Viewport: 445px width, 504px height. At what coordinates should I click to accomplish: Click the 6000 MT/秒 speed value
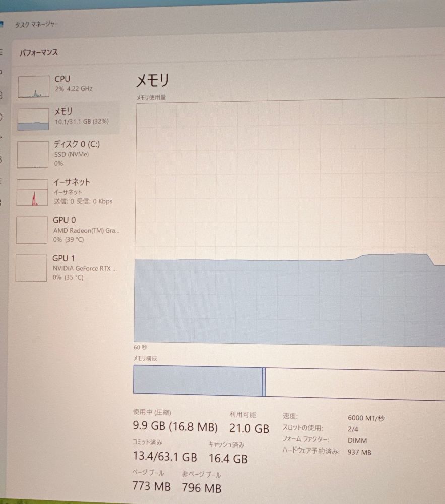(366, 418)
